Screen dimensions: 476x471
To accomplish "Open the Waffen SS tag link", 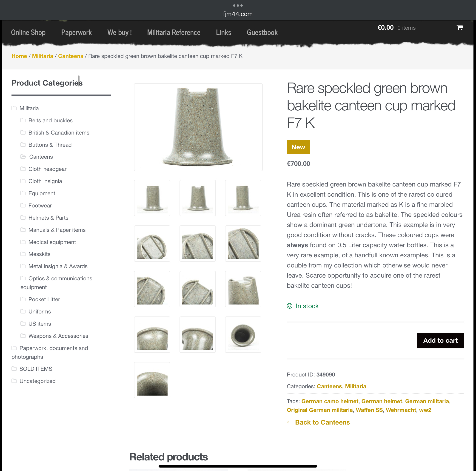I will click(x=369, y=410).
